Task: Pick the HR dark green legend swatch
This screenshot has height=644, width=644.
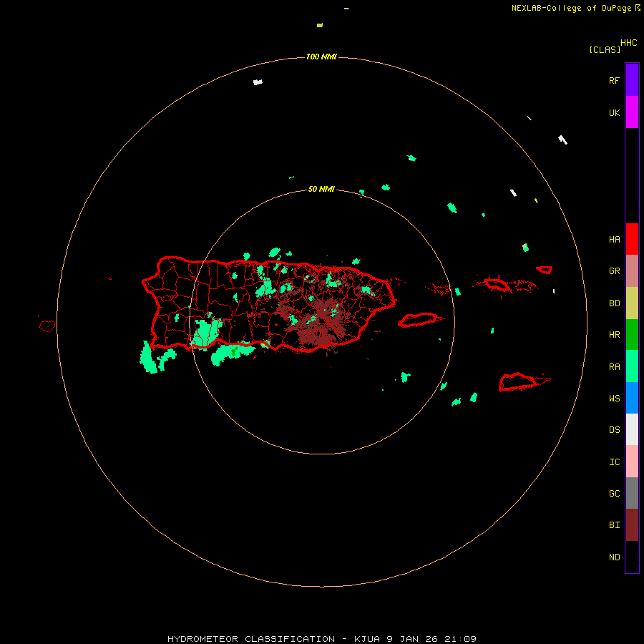Action: coord(632,334)
